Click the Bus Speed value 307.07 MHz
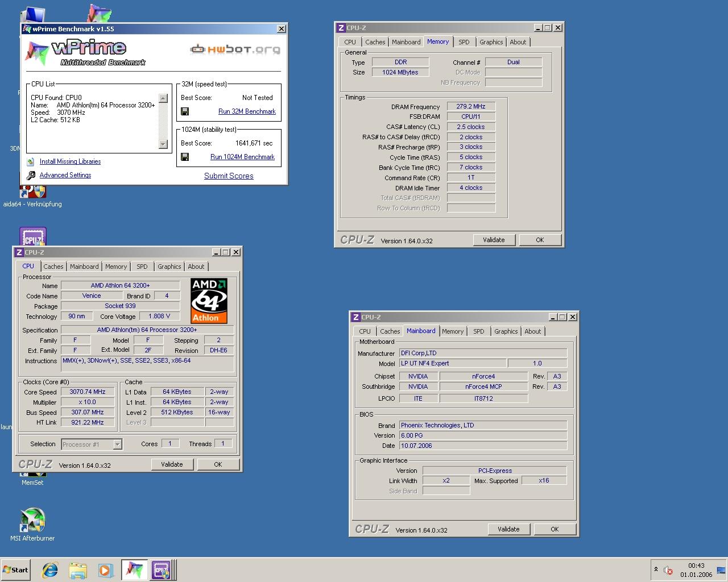Viewport: 728px width, 582px height. (88, 412)
